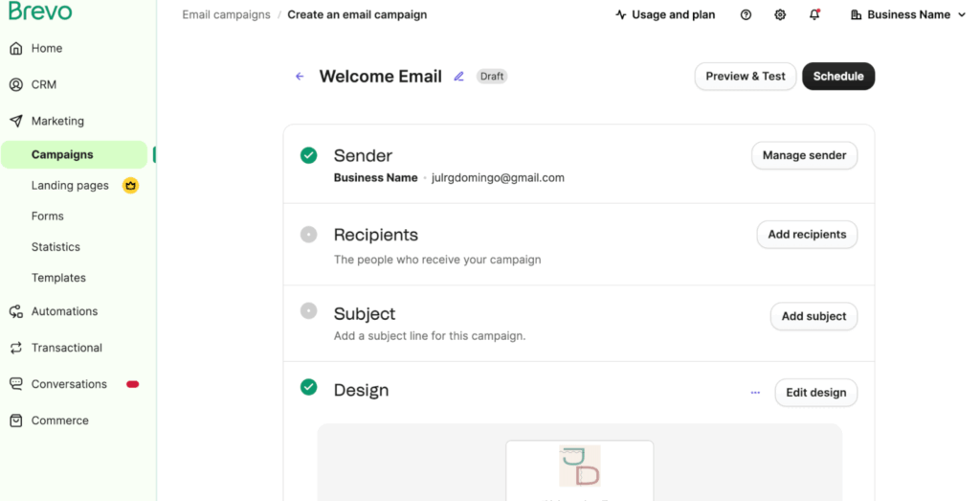Expand the Business Name account dropdown
The width and height of the screenshot is (980, 501).
908,14
